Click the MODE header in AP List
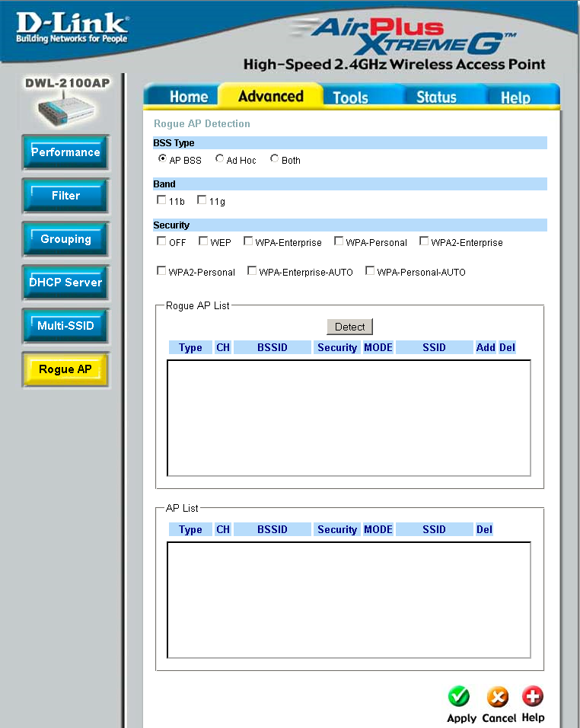The image size is (580, 728). (x=378, y=529)
